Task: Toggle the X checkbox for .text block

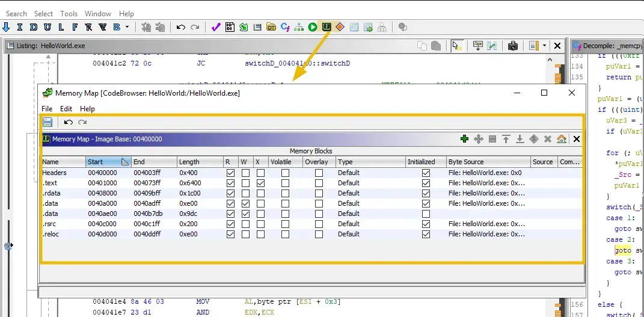Action: tap(260, 183)
